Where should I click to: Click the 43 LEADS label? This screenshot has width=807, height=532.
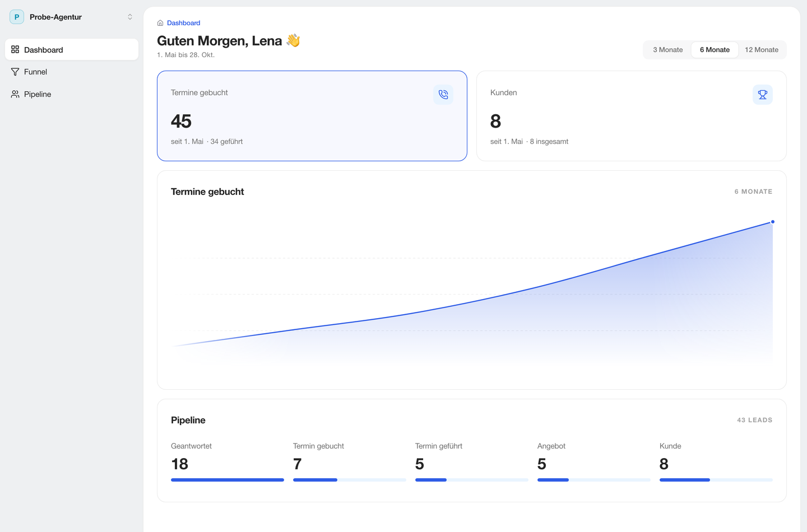754,420
